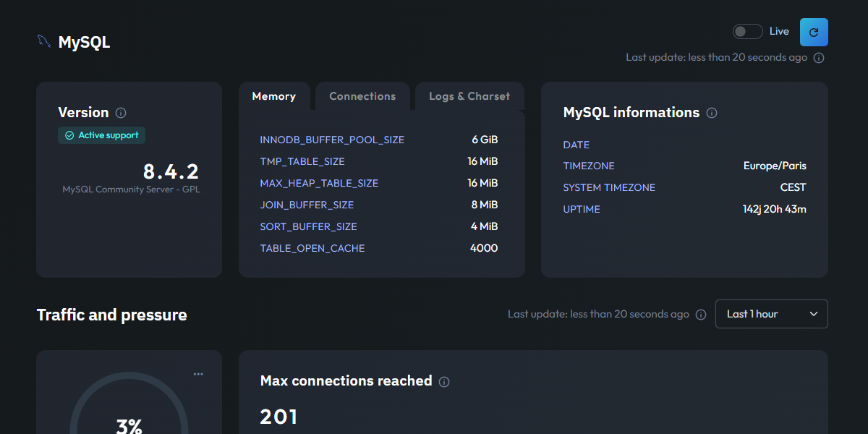Click the Live label text
Viewport: 868px width, 434px height.
point(779,31)
